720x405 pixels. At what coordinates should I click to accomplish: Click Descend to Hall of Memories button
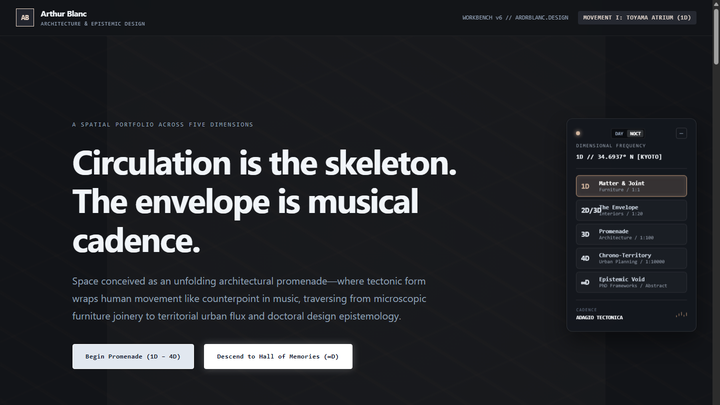pos(278,356)
